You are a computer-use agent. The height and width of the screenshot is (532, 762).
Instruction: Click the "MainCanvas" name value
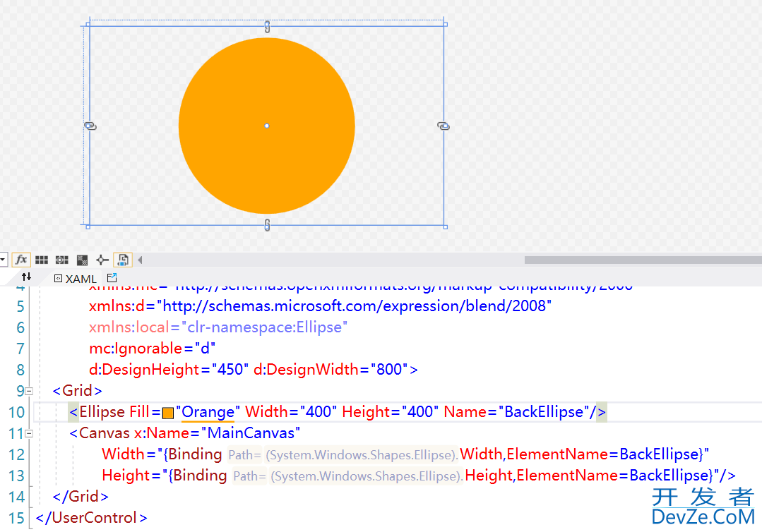point(251,433)
